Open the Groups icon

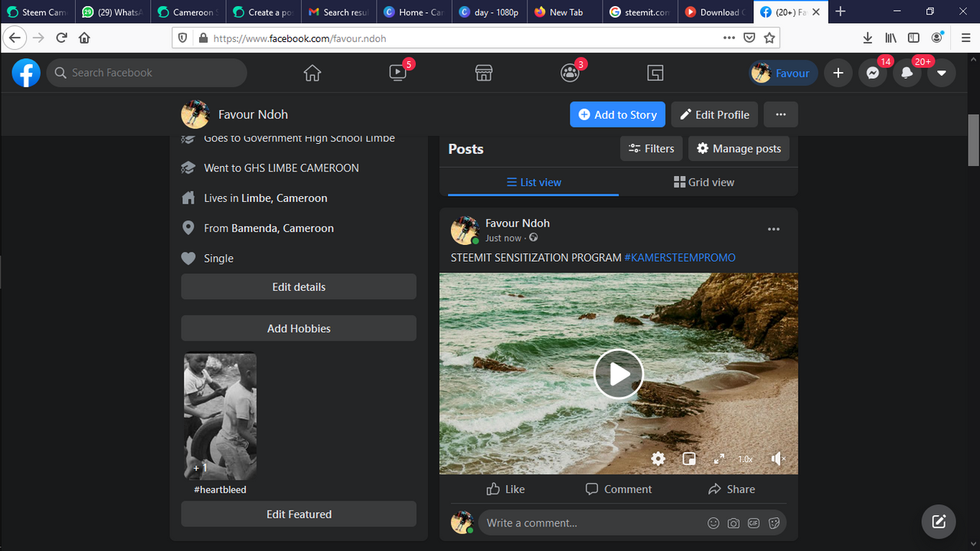pos(570,73)
